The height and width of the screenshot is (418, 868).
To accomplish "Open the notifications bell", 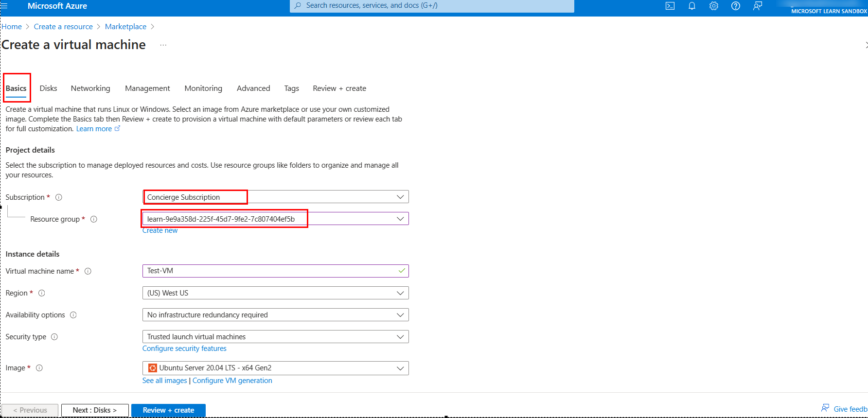I will point(692,6).
